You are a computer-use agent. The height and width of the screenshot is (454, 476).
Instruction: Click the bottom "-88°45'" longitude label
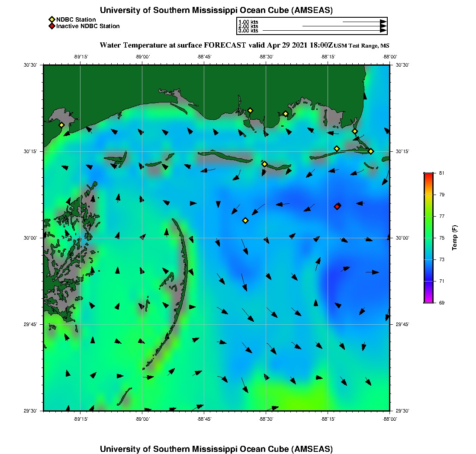point(204,419)
